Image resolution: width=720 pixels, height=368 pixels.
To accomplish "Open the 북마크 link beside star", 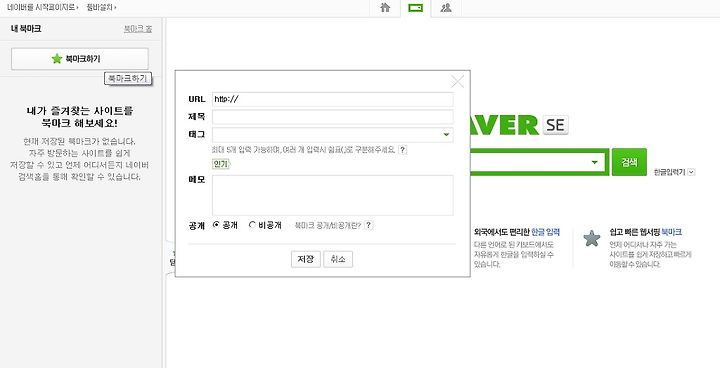I will [x=671, y=232].
